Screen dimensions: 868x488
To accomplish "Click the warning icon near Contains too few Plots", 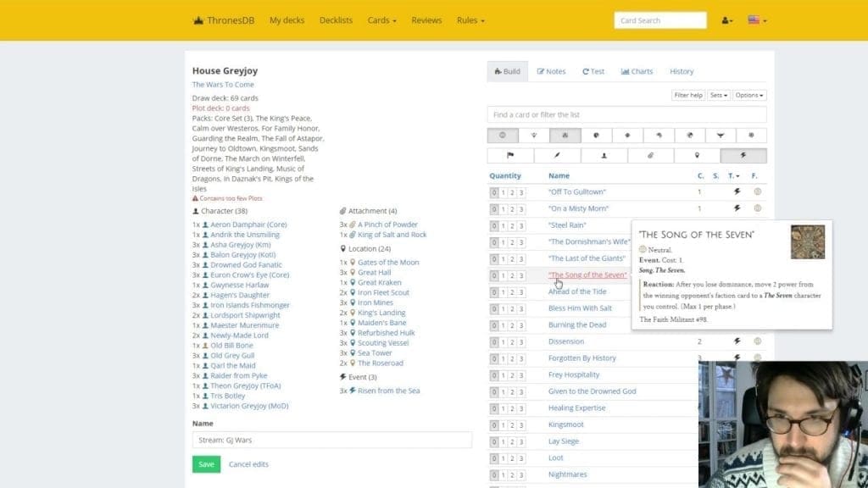I will tap(195, 198).
